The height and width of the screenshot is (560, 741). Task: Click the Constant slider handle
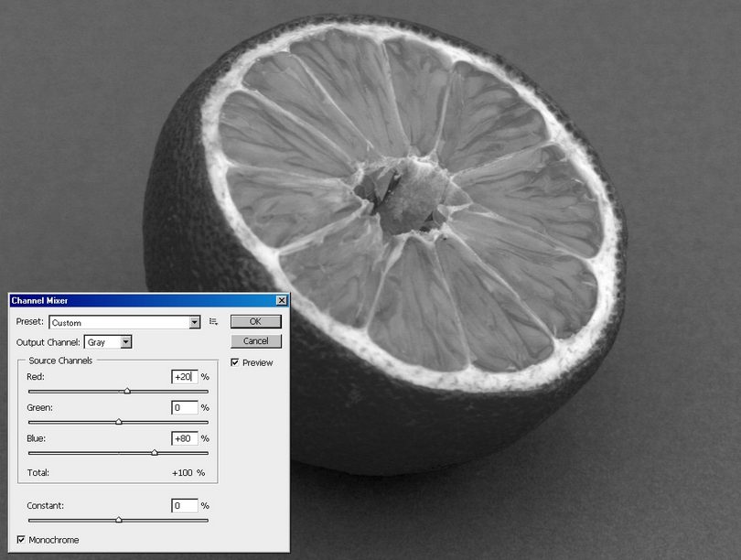[119, 520]
